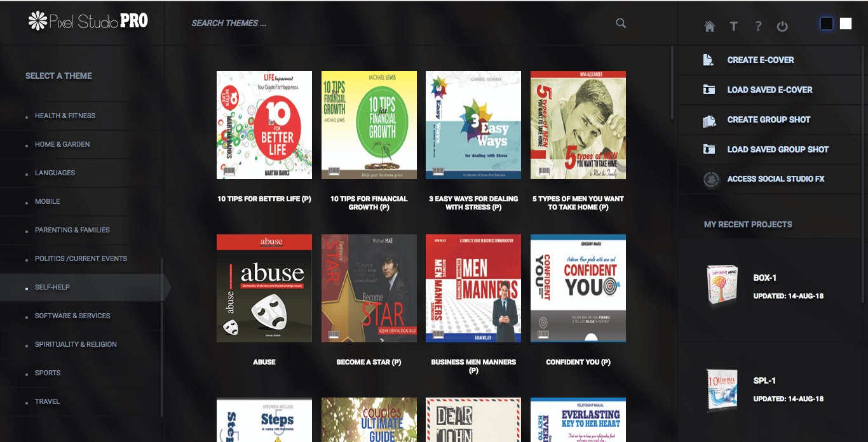Open the Everlasting Key to Her Heart cover
Screen dimensions: 868x442
pyautogui.click(x=578, y=420)
